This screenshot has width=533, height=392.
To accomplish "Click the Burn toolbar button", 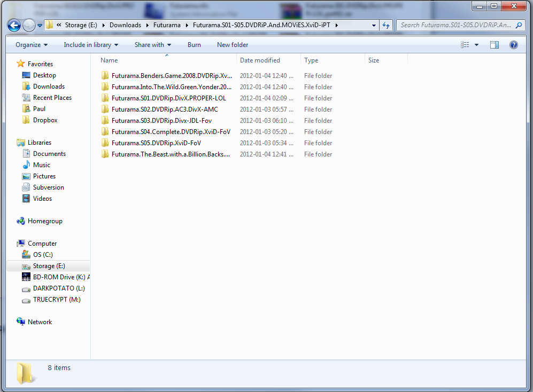I will point(194,45).
